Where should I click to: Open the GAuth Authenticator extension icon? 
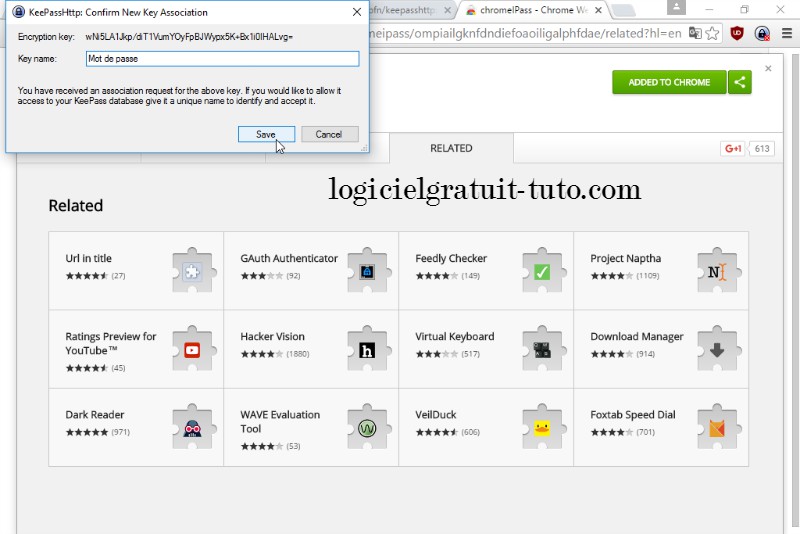tap(367, 271)
